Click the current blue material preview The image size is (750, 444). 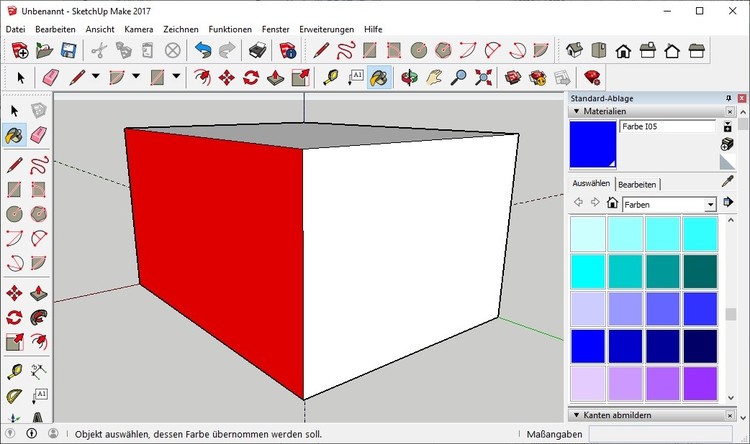[593, 144]
